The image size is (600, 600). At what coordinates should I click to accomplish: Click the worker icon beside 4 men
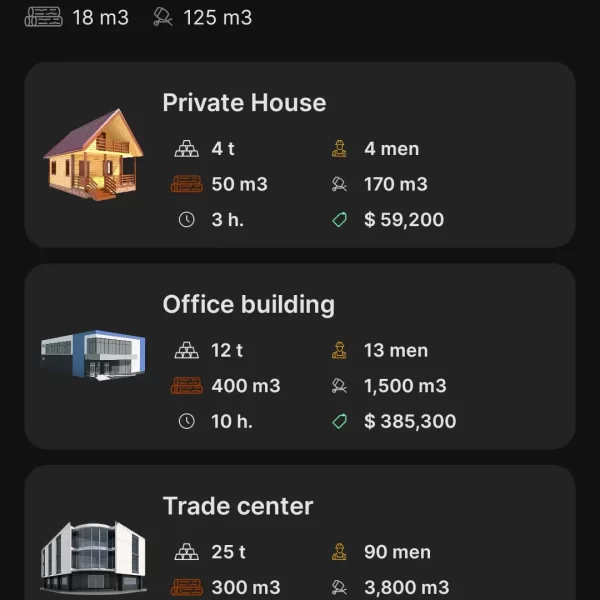click(x=339, y=149)
